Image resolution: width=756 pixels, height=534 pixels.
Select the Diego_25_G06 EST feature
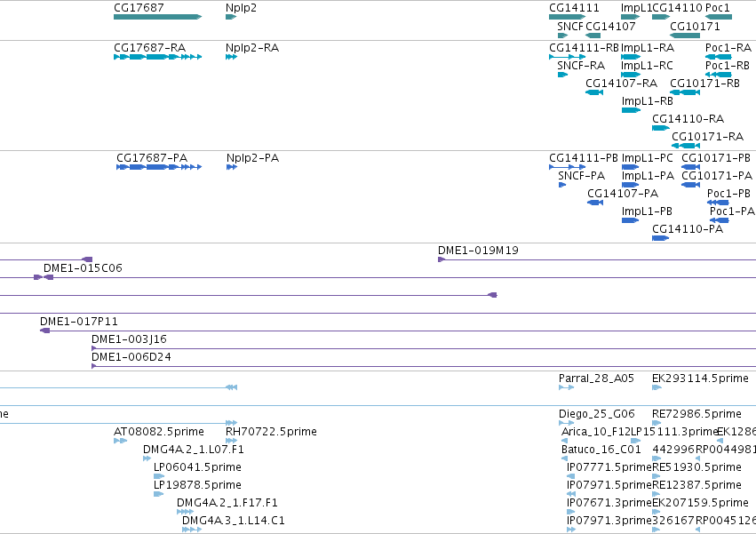[x=567, y=423]
